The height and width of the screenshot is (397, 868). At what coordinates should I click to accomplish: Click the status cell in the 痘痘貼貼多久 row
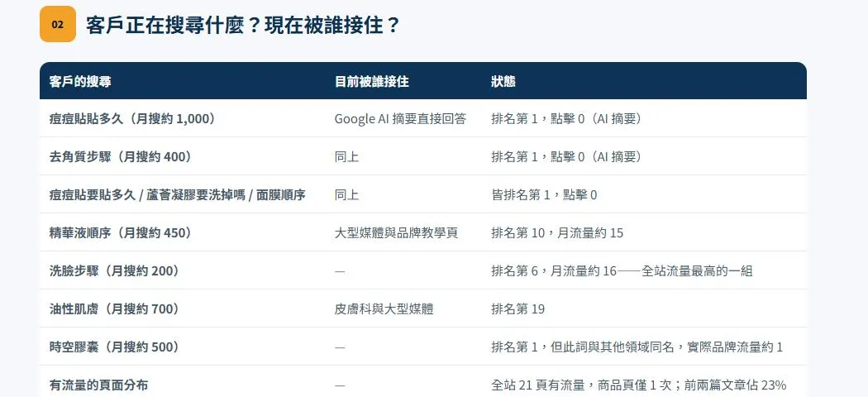(566, 118)
